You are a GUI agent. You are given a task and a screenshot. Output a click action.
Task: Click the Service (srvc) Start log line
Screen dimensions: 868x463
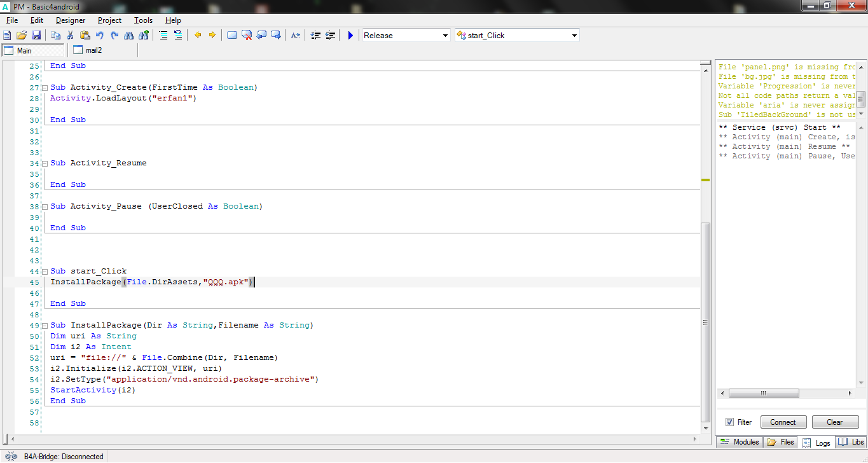[x=780, y=127]
